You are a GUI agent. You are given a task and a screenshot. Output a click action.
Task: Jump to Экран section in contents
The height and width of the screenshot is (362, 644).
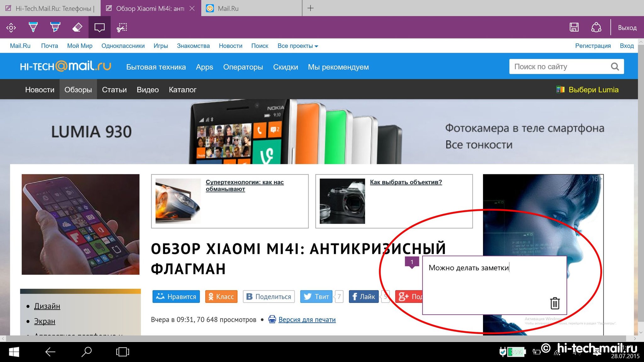tap(45, 321)
